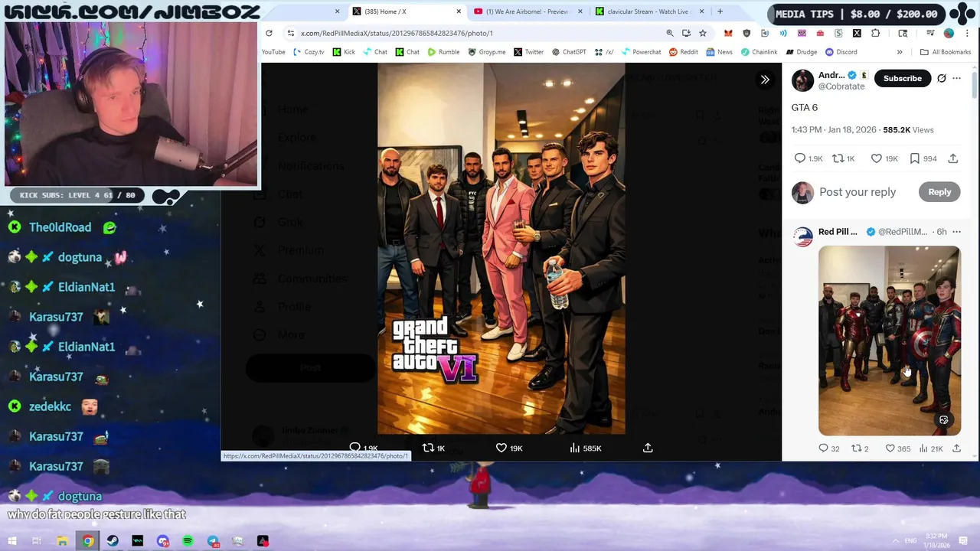Image resolution: width=980 pixels, height=551 pixels.
Task: Open more options on @Cobratate's post
Action: 956,78
